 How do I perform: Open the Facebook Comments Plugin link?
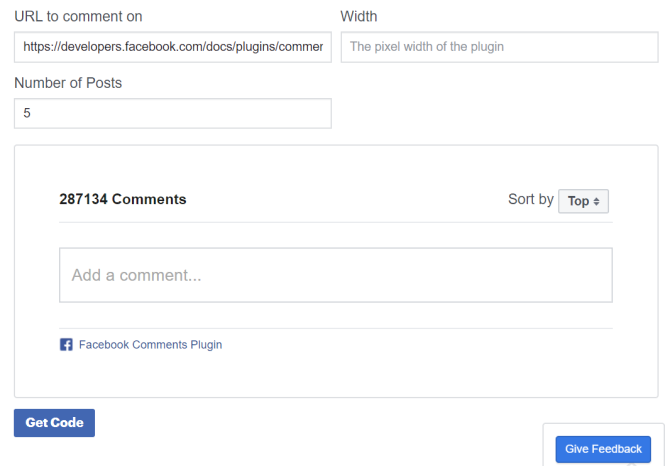pos(150,345)
